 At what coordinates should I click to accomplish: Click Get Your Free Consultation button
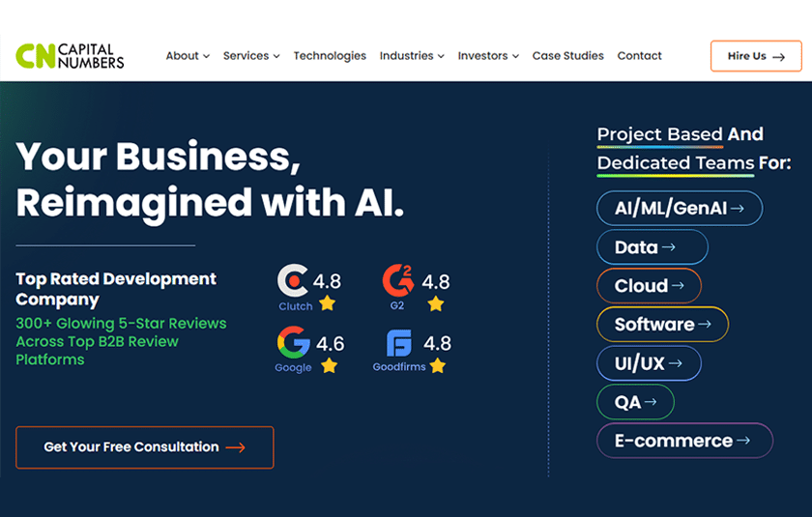coord(144,447)
